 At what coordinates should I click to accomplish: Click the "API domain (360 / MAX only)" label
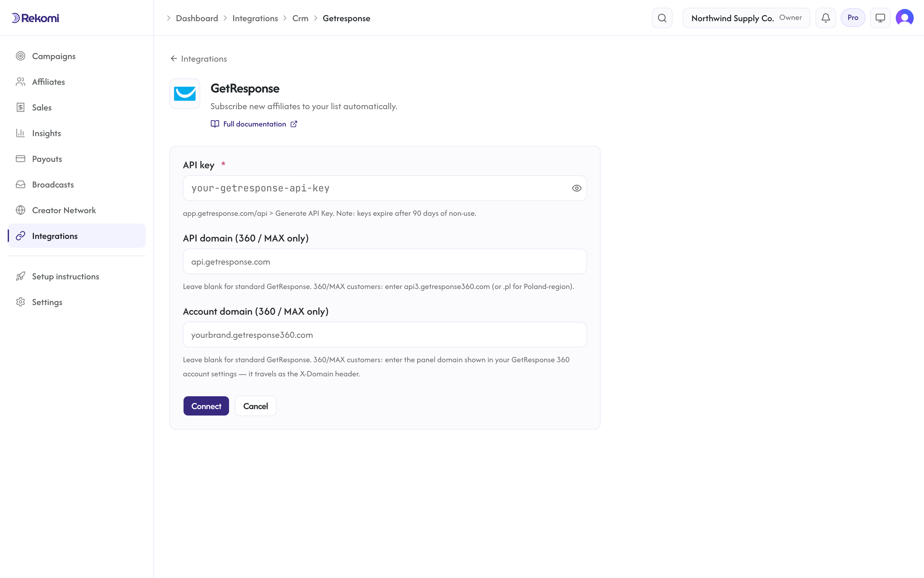coord(246,238)
